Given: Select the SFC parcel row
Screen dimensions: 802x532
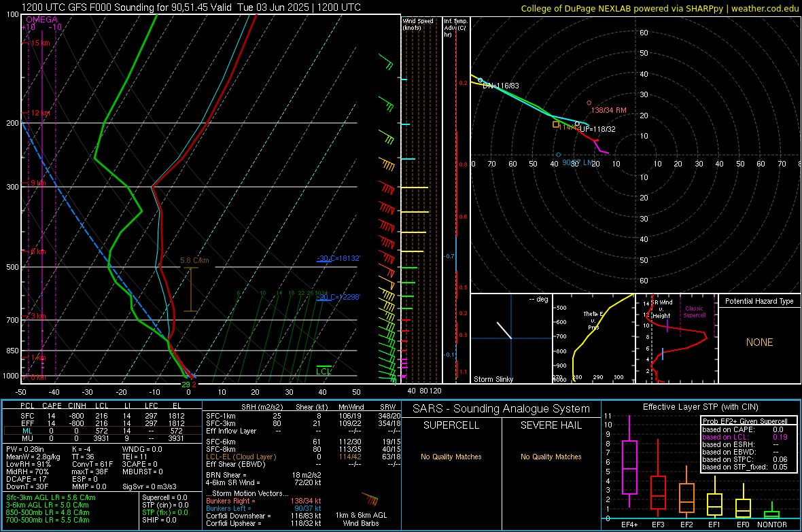Looking at the screenshot, I should tap(102, 416).
